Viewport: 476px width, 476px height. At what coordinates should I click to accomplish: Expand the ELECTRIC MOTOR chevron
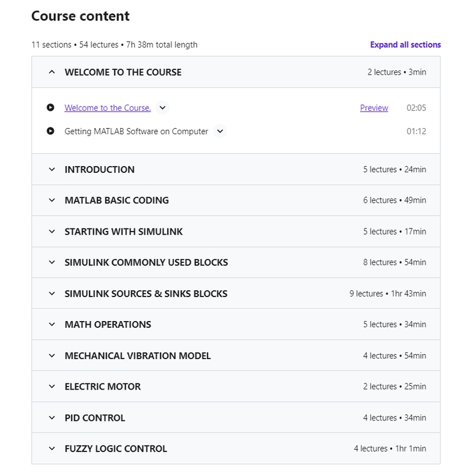point(52,387)
